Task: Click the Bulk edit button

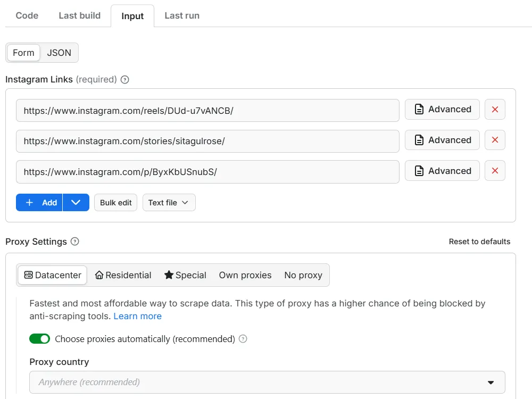Action: (x=116, y=203)
